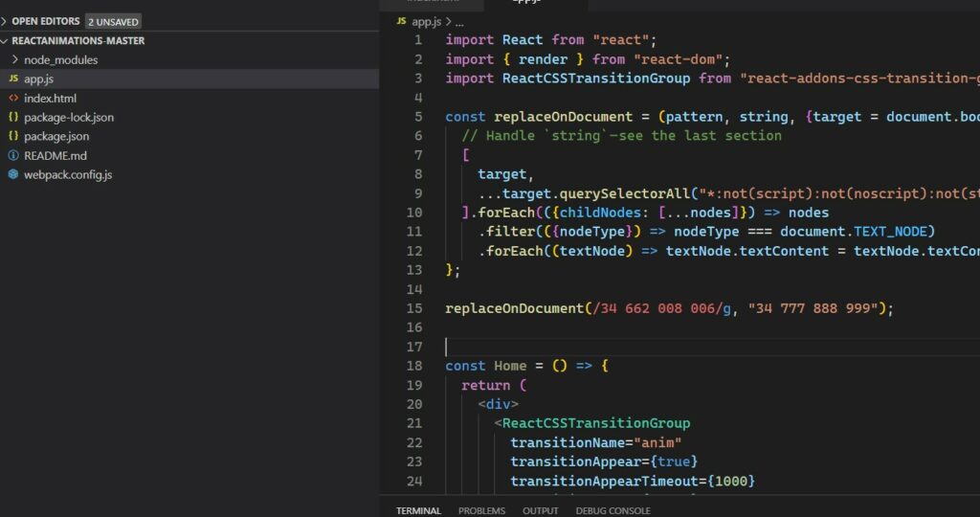Click line number 1 in the gutter
Image resolution: width=980 pixels, height=517 pixels.
pyautogui.click(x=418, y=40)
